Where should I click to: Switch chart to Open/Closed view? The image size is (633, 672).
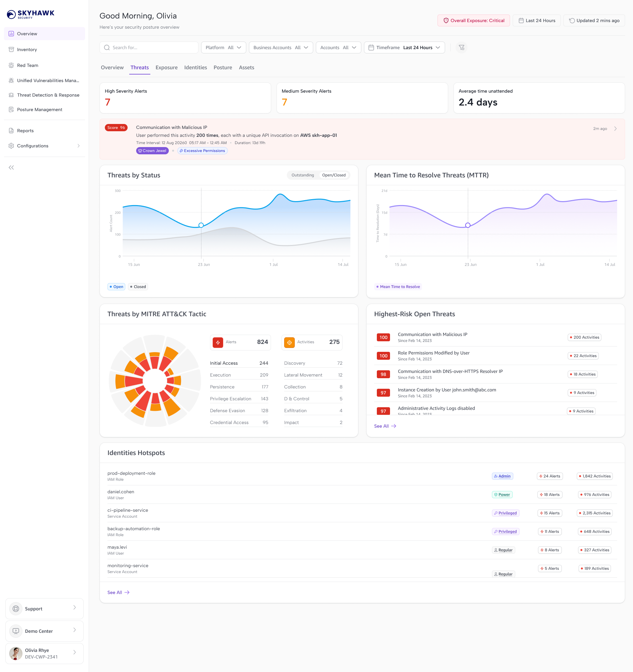(x=334, y=175)
